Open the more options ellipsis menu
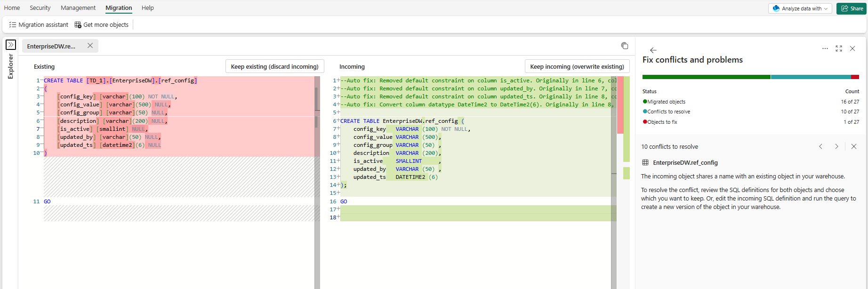This screenshot has width=868, height=289. [825, 48]
